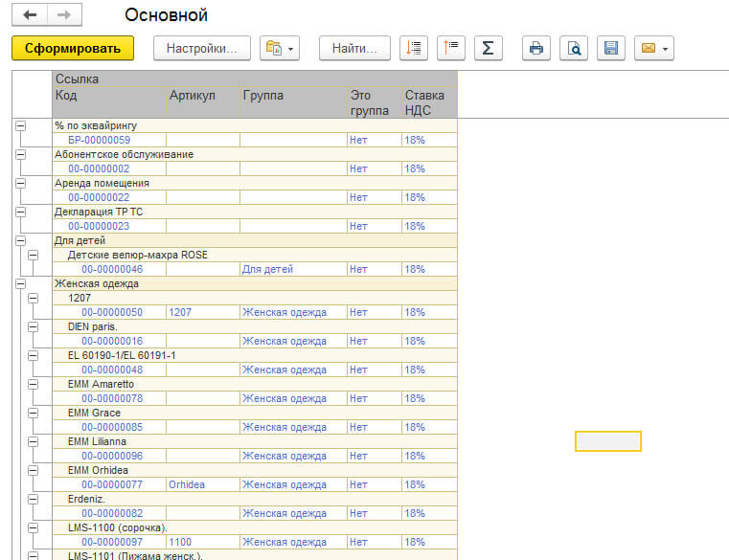
Task: Open the report variants dropdown
Action: tap(280, 48)
